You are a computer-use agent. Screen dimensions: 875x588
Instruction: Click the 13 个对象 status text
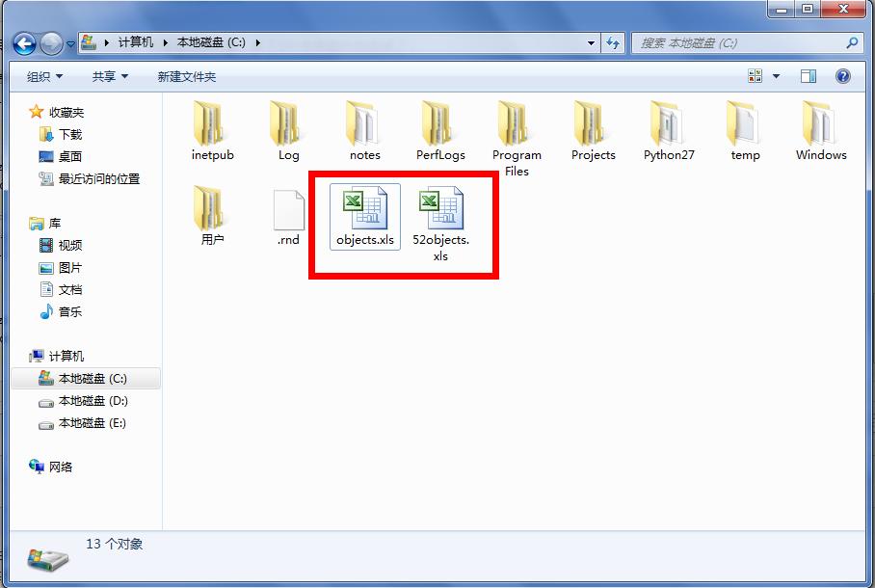coord(115,544)
